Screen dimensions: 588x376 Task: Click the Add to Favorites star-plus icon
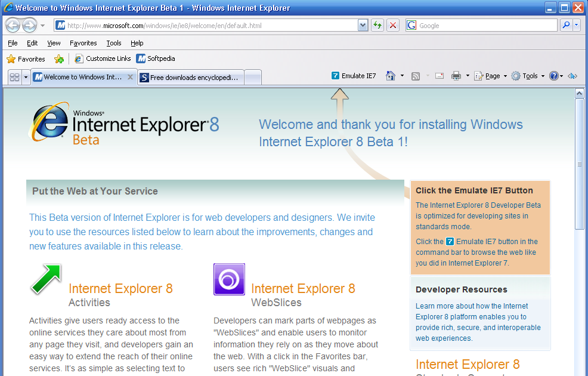[x=59, y=59]
